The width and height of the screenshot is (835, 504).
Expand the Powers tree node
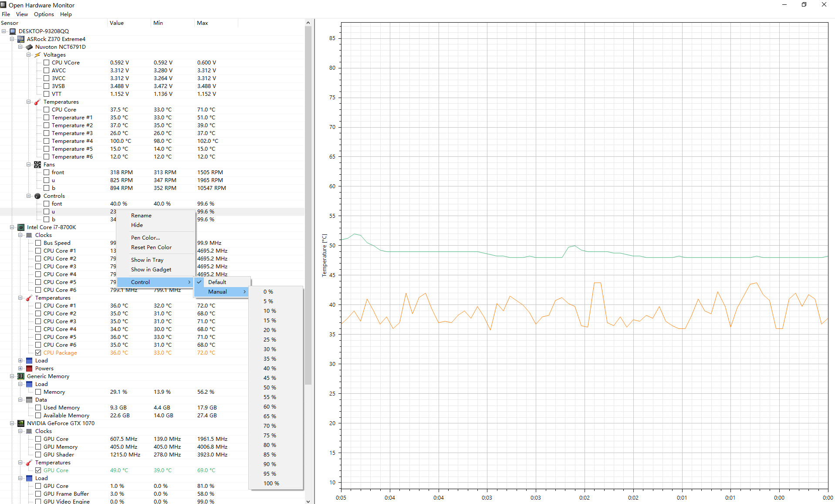(x=20, y=369)
